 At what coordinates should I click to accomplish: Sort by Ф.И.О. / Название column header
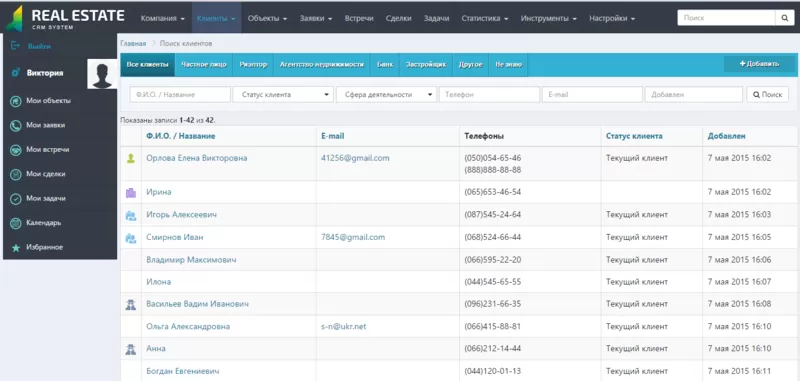pos(181,136)
